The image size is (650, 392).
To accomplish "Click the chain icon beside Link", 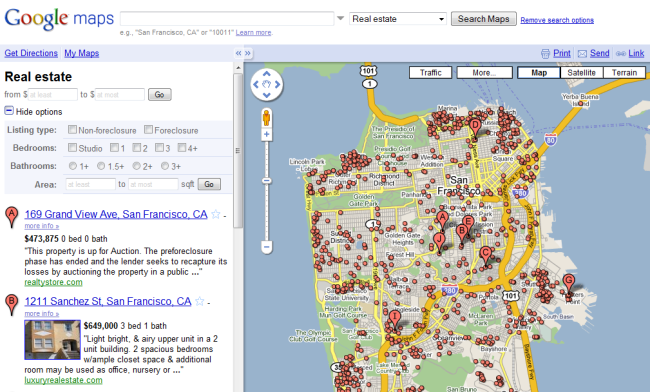I will point(621,53).
